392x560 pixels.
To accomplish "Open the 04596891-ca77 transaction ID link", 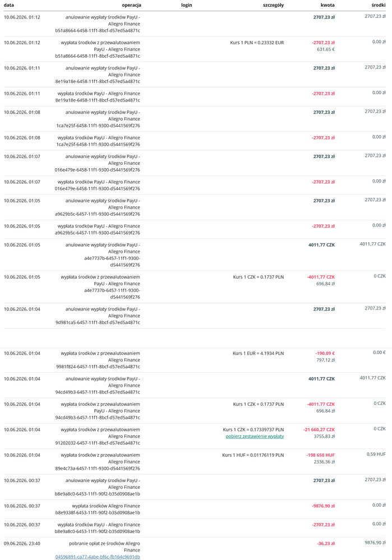I will click(x=98, y=557).
